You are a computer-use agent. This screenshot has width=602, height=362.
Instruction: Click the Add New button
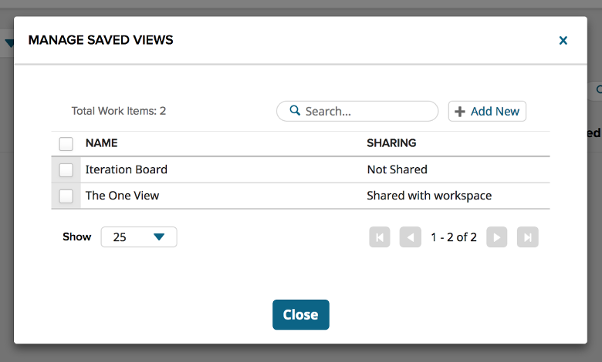click(x=487, y=111)
